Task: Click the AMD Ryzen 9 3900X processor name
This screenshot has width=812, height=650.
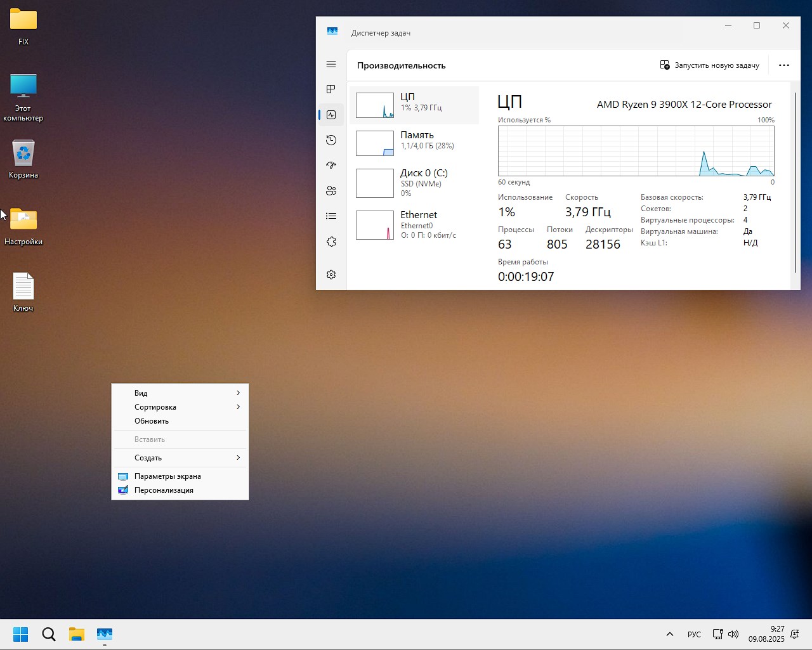Action: click(x=684, y=105)
